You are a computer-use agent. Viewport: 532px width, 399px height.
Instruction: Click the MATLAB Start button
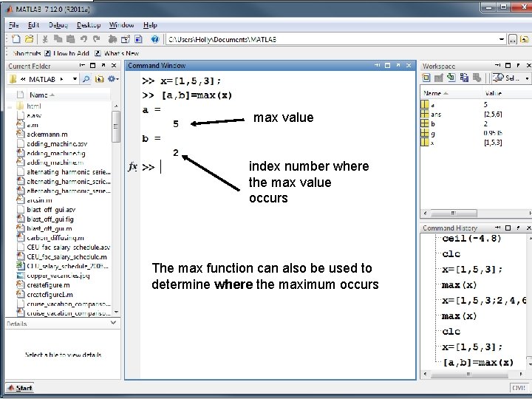pos(20,388)
